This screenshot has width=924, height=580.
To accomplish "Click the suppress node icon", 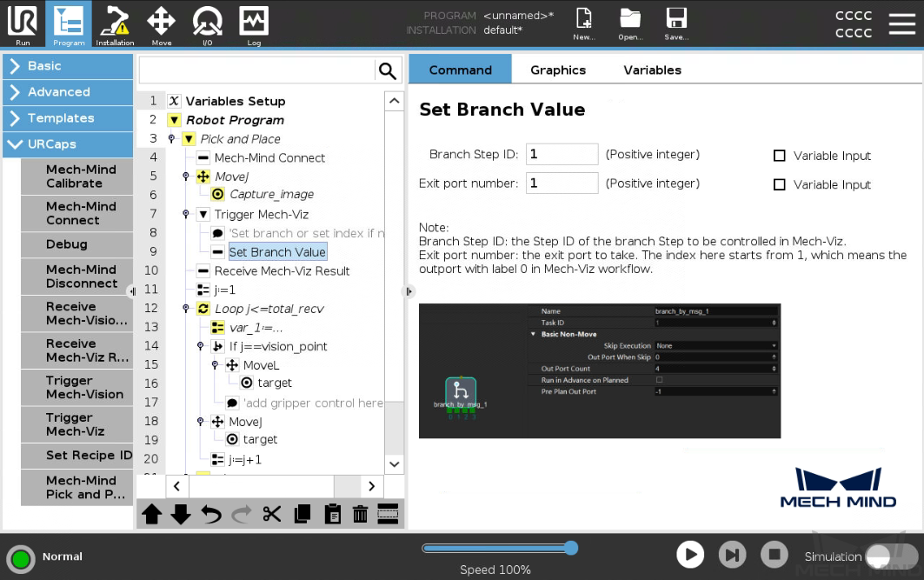I will 388,514.
